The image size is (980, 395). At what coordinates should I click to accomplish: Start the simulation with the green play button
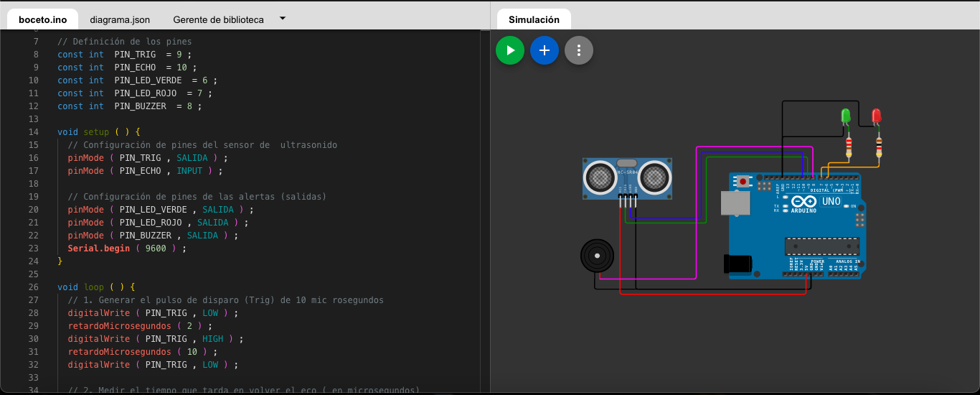point(510,50)
